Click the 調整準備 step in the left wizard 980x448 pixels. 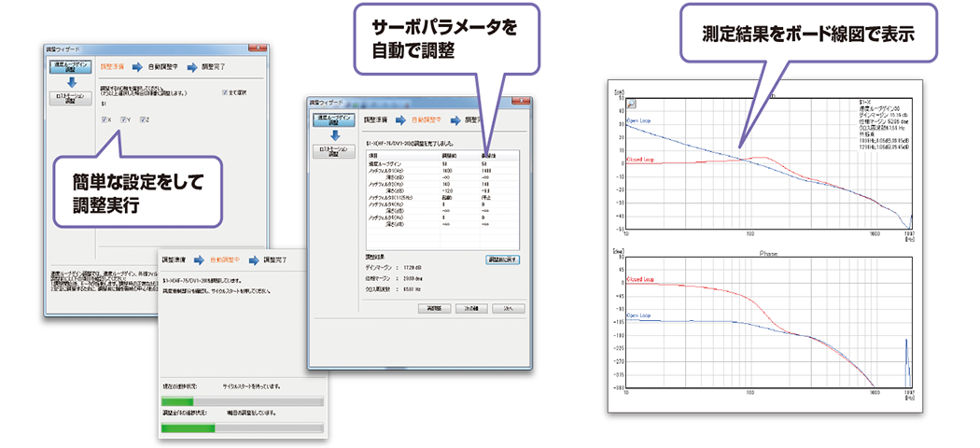pyautogui.click(x=112, y=67)
